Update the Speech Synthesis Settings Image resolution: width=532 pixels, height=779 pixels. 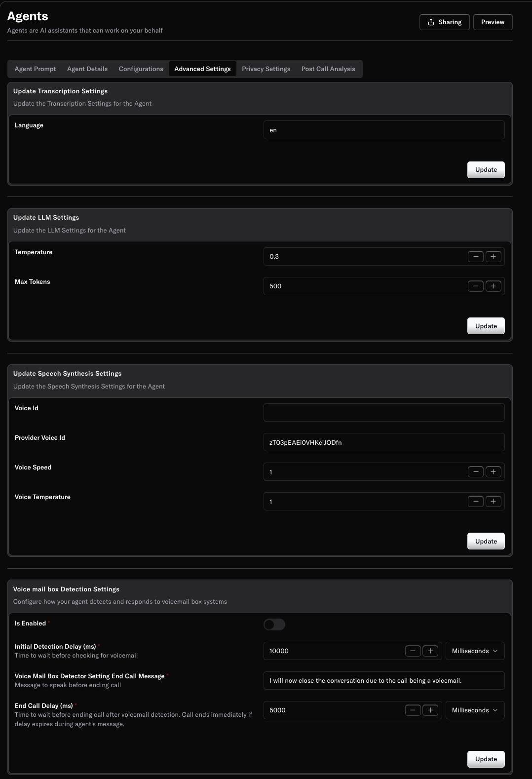(486, 541)
